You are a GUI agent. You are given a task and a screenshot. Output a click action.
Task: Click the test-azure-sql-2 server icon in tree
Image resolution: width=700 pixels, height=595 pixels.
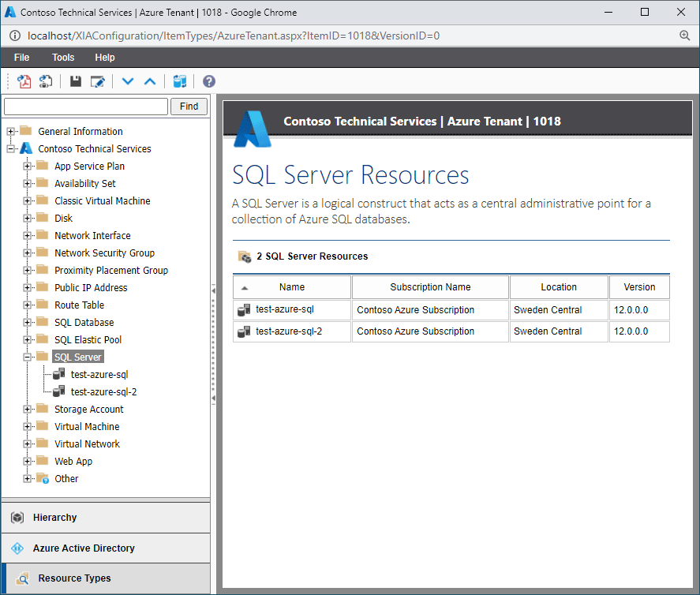[59, 391]
